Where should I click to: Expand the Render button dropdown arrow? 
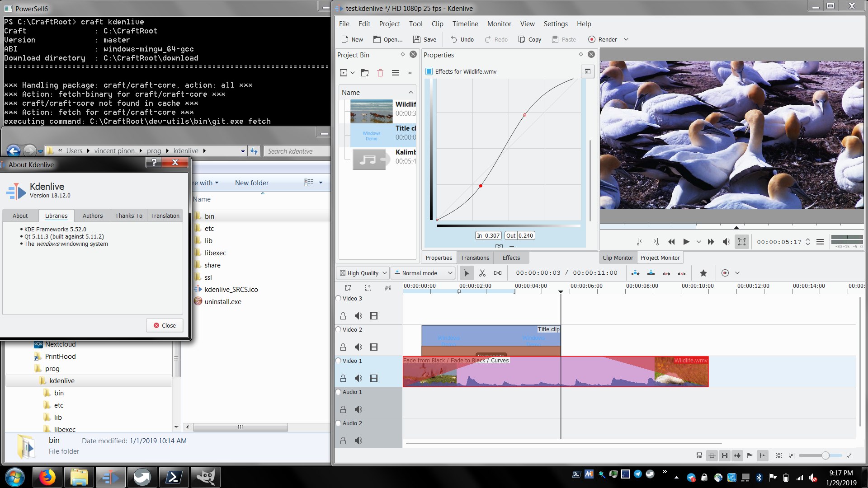(x=626, y=39)
